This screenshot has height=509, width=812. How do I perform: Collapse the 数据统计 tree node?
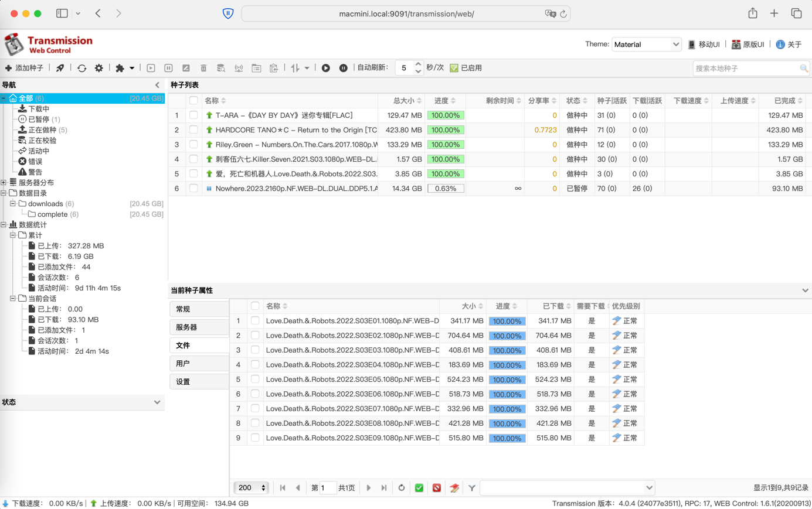(x=4, y=225)
